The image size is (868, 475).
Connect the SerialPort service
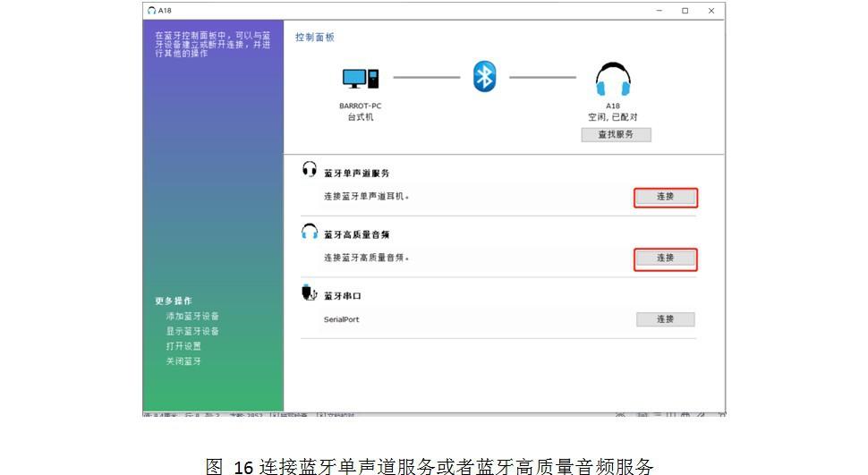(665, 319)
